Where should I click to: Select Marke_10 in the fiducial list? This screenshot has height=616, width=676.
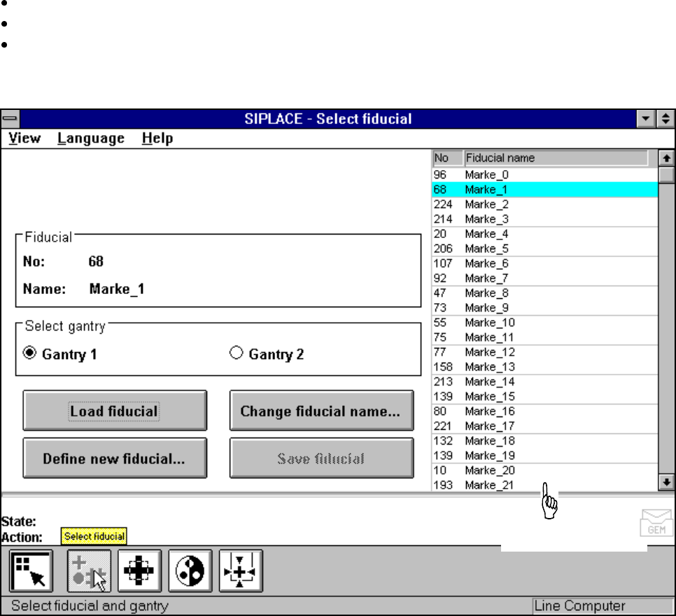point(544,322)
